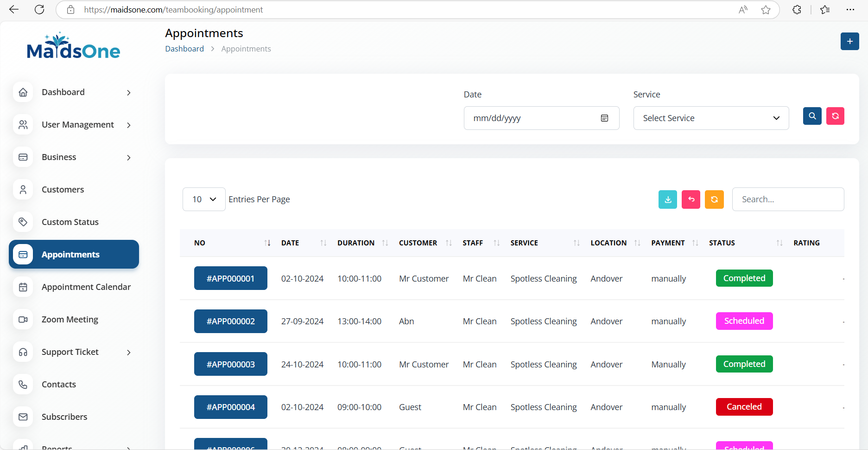Expand the User Management sidebar menu
This screenshot has width=868, height=450.
tap(77, 125)
